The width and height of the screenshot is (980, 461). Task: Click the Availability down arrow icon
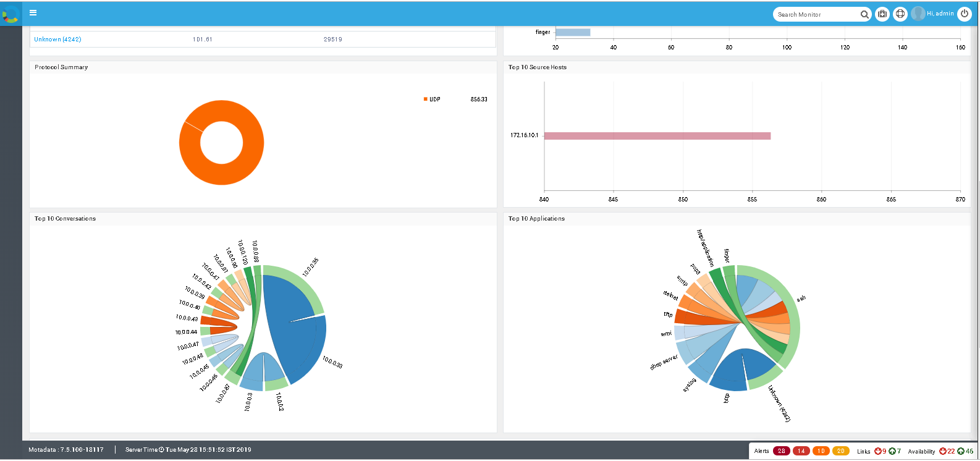(x=942, y=451)
